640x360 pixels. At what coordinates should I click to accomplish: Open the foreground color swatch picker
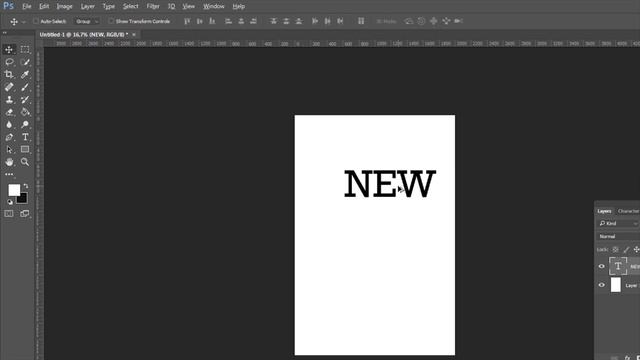click(14, 190)
